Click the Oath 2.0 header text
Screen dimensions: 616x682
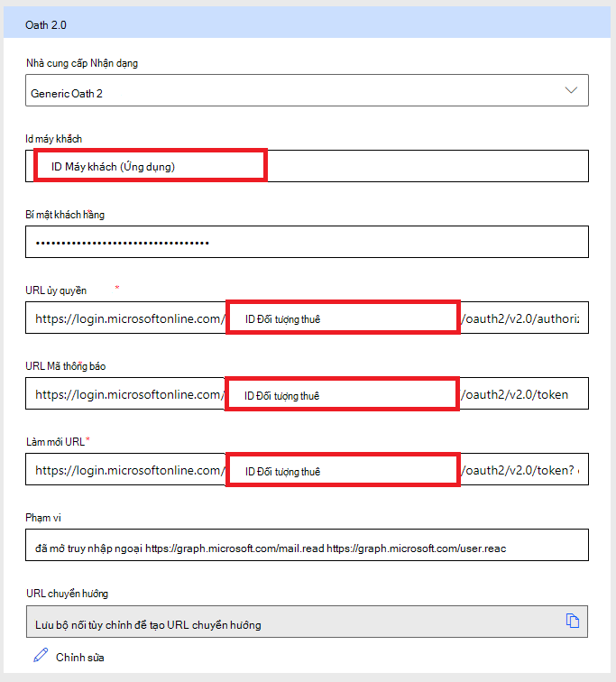[x=46, y=25]
